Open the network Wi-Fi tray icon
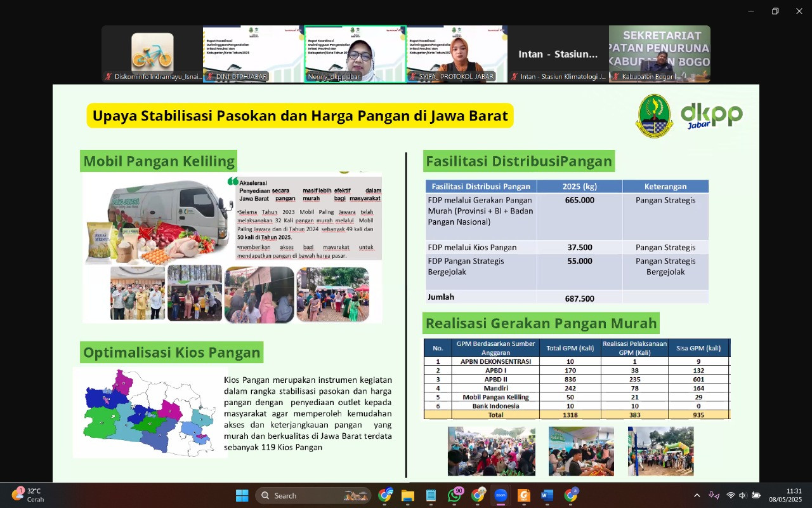812x508 pixels. [x=731, y=495]
